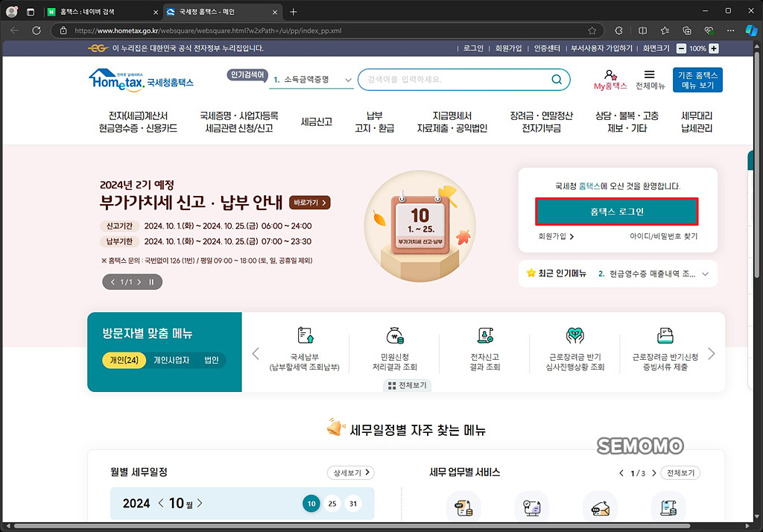Show previous banner slide
This screenshot has width=763, height=532.
[x=113, y=282]
